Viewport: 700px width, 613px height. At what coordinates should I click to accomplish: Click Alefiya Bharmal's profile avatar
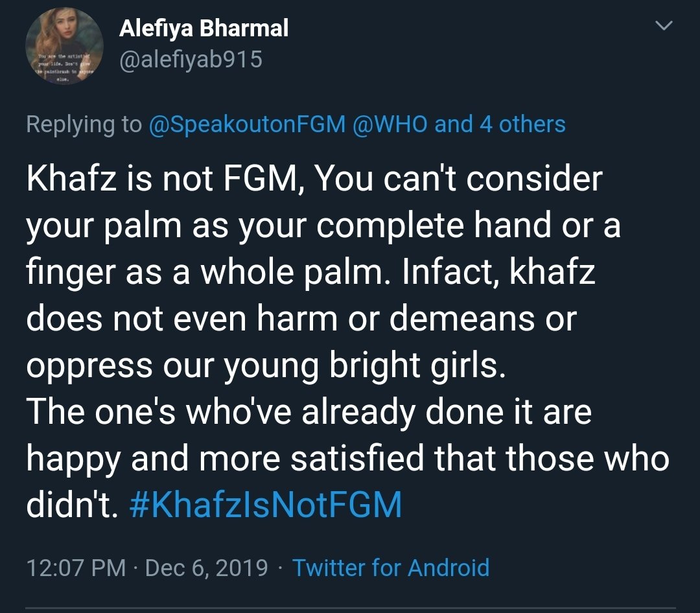pyautogui.click(x=64, y=47)
